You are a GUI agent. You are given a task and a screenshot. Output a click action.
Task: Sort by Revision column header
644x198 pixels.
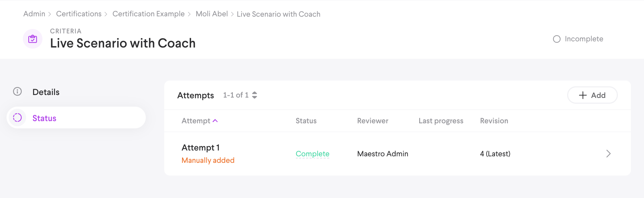click(x=494, y=121)
